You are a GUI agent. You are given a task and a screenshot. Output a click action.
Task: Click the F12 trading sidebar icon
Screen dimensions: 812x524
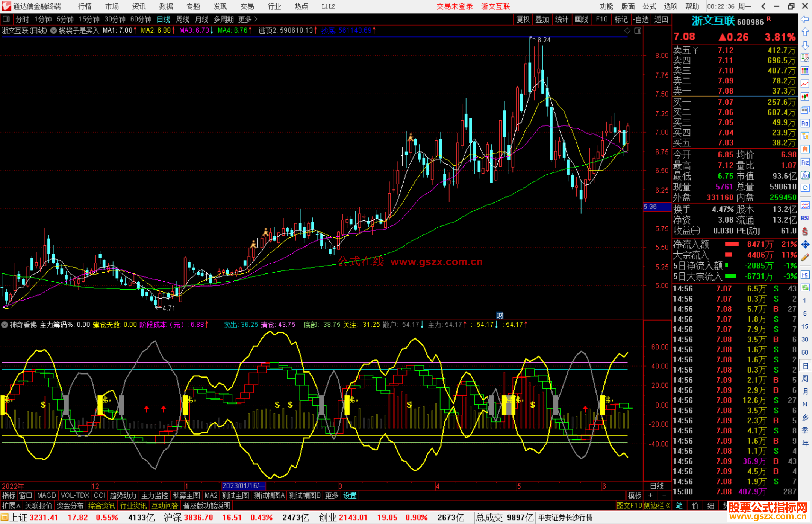805,162
